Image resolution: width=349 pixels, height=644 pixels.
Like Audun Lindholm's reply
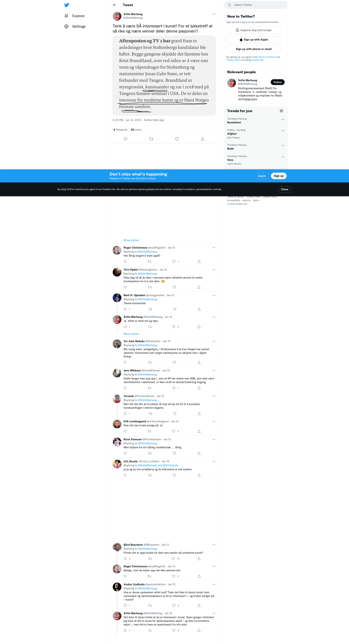tap(174, 605)
